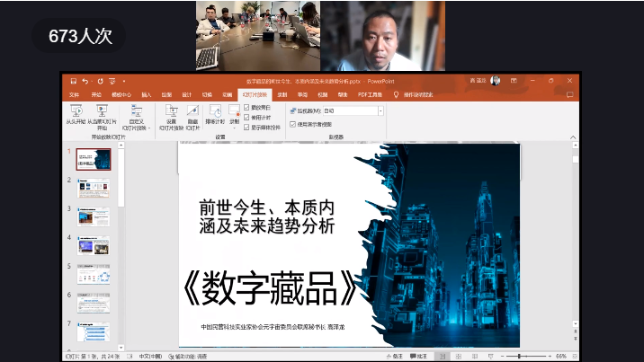
Task: Open Customize Quick Access Toolbar dropdown
Action: [123, 81]
